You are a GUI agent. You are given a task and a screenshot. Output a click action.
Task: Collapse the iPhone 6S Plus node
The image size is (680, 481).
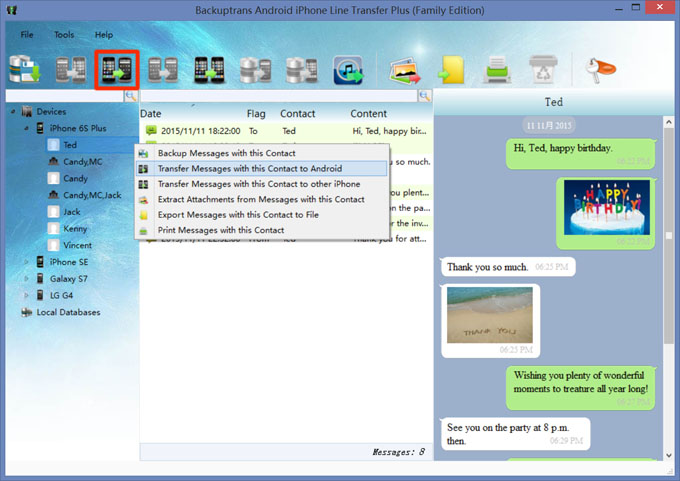click(x=26, y=128)
